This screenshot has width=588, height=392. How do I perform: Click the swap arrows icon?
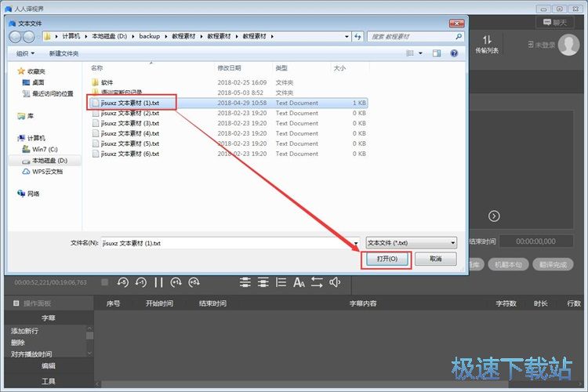[317, 282]
